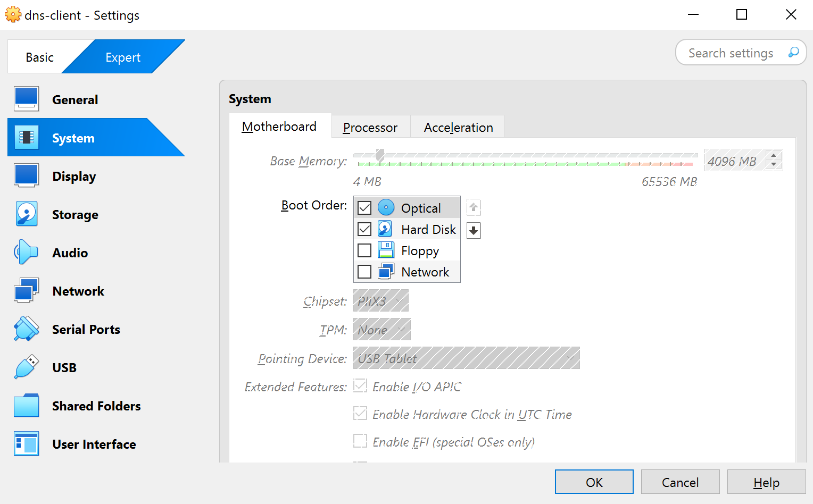Screen dimensions: 813x504
Task: Switch to the Acceleration tab
Action: pos(458,128)
